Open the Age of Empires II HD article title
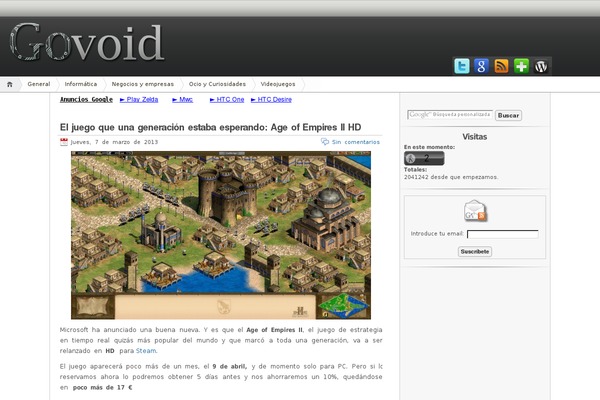 point(210,127)
